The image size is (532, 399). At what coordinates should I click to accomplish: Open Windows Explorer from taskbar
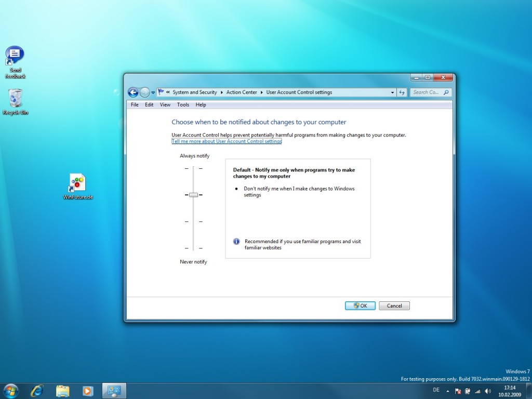point(63,391)
